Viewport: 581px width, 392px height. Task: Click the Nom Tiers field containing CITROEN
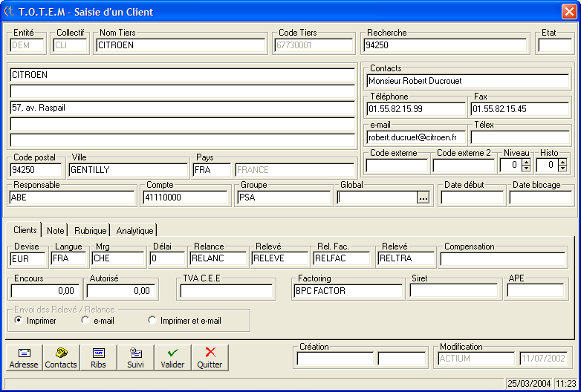pos(181,45)
